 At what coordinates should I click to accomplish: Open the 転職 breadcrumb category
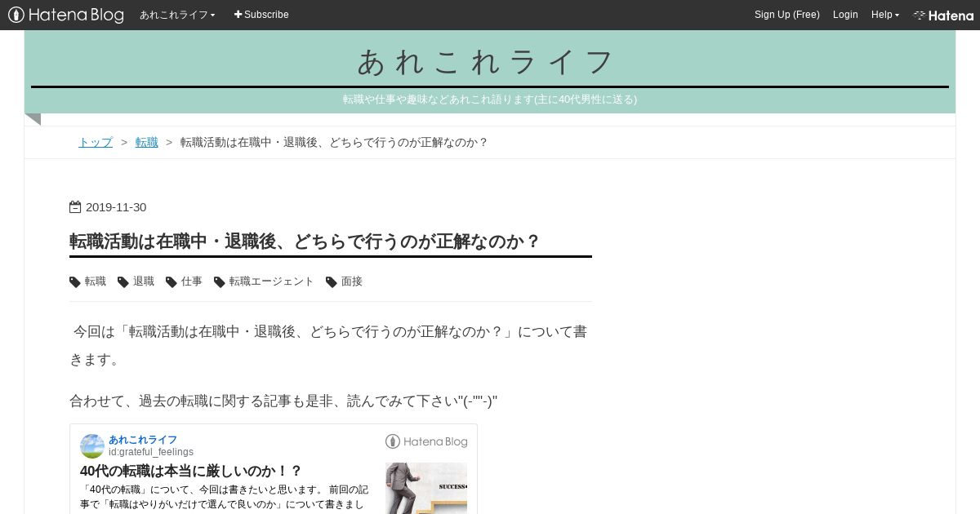click(x=147, y=142)
